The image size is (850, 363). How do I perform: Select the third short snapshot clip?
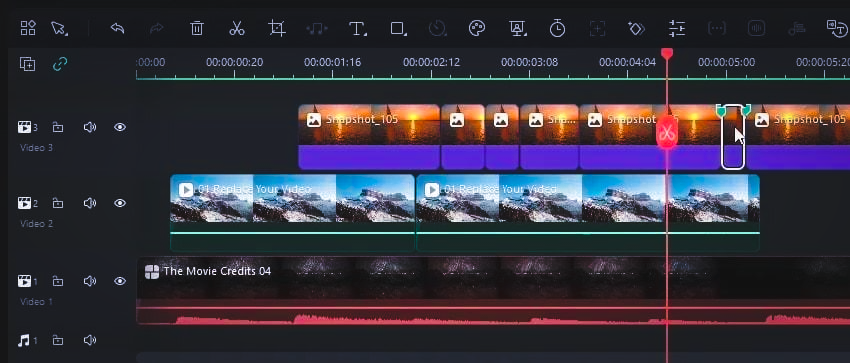click(x=502, y=137)
